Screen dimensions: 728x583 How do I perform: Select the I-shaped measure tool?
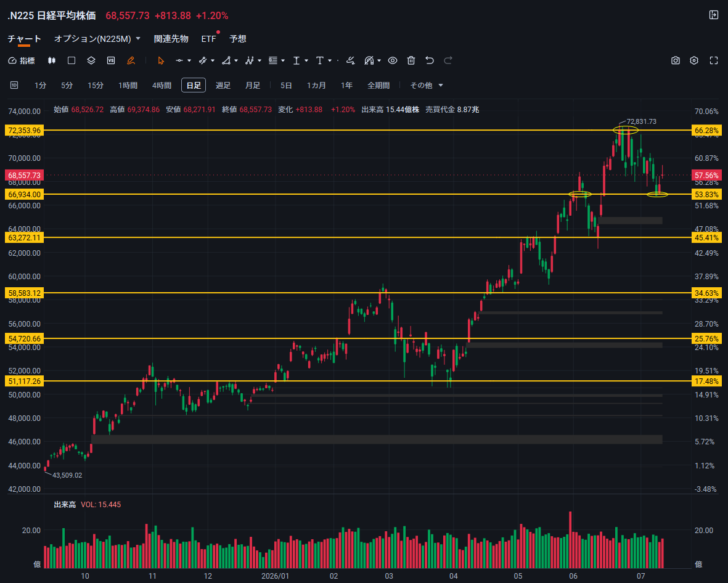[297, 60]
